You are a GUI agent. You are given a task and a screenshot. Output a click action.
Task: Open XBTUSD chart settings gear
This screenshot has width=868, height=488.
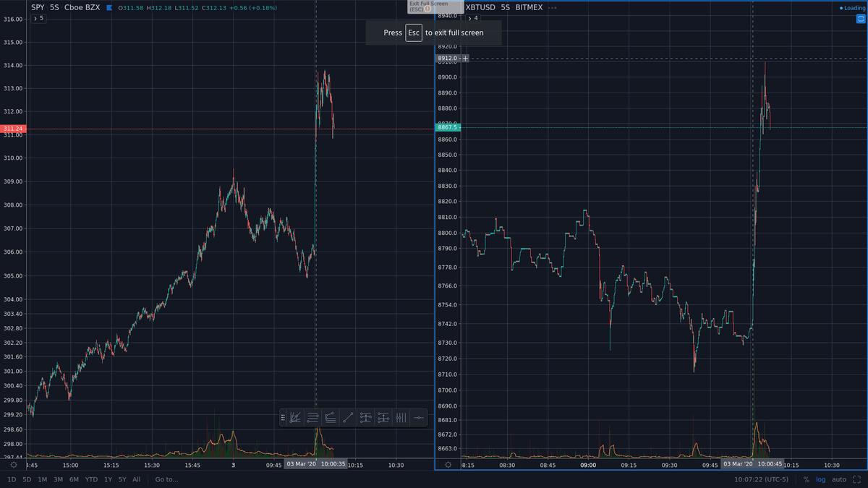coord(448,465)
